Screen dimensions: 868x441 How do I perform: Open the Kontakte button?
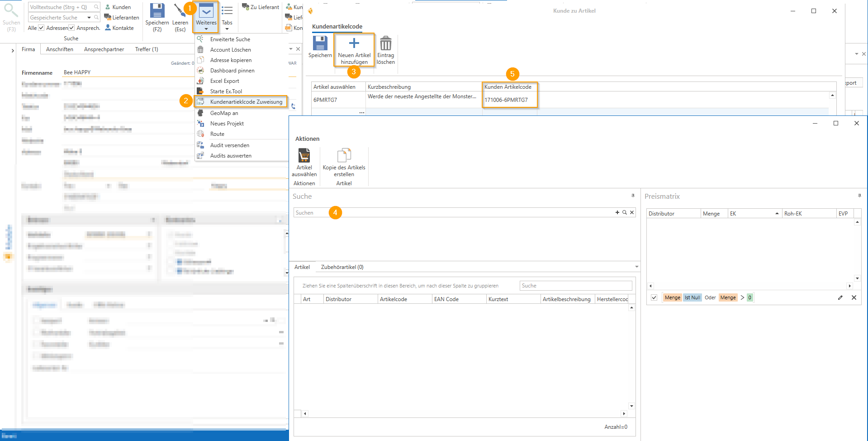point(119,28)
